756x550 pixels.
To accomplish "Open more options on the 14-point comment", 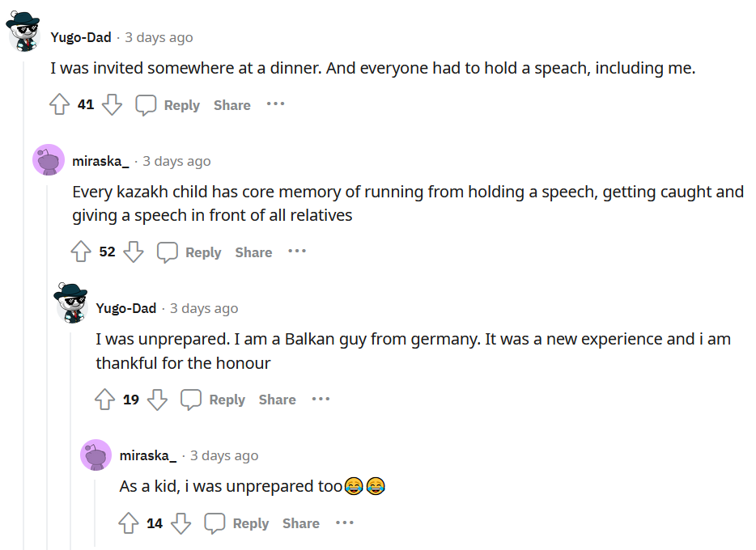I will tap(345, 522).
